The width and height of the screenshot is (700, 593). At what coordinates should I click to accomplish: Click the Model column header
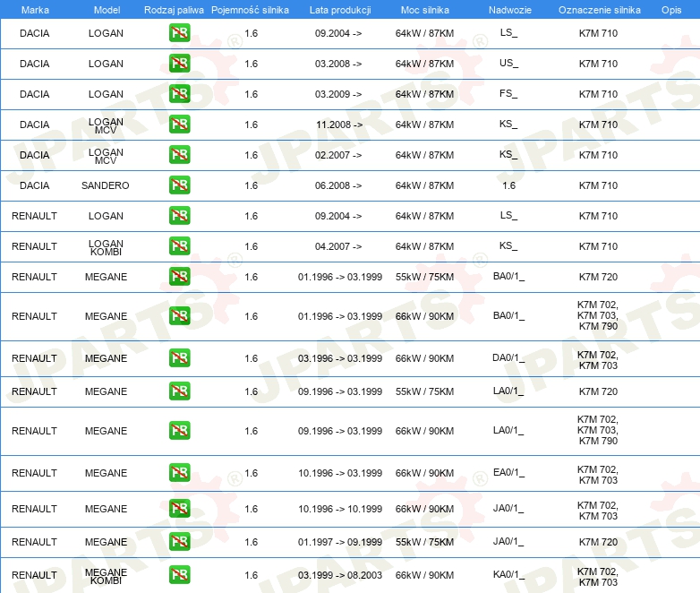107,10
